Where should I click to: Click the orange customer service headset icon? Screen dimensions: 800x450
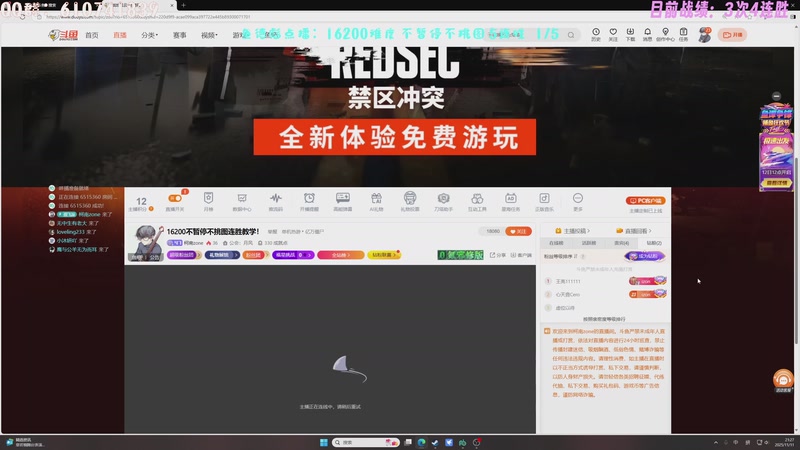tap(783, 379)
